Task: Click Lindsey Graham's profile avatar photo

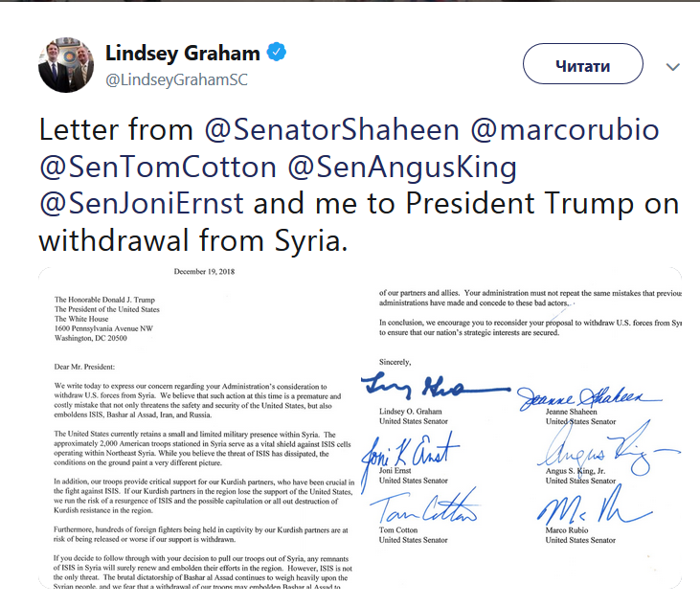Action: tap(64, 67)
